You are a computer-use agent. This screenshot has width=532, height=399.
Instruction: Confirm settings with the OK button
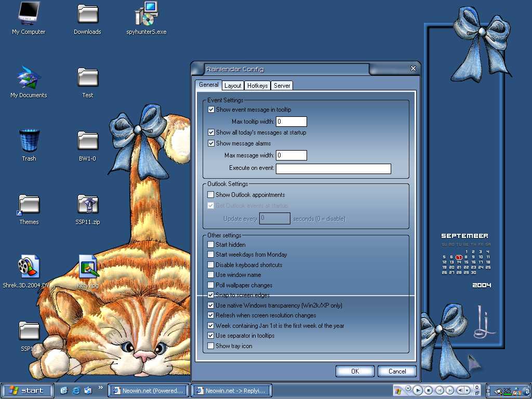click(x=355, y=371)
